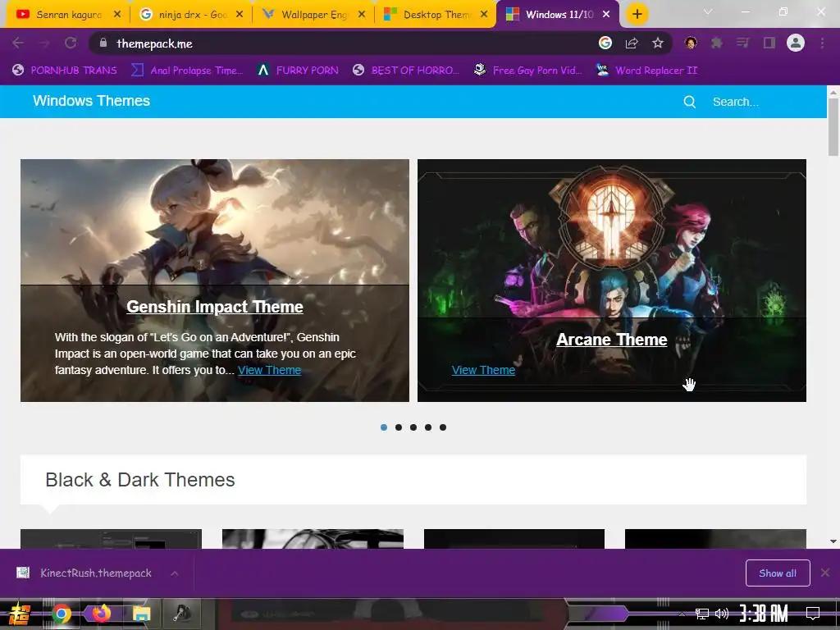Open the volume tray icon
The image size is (840, 630).
click(722, 614)
